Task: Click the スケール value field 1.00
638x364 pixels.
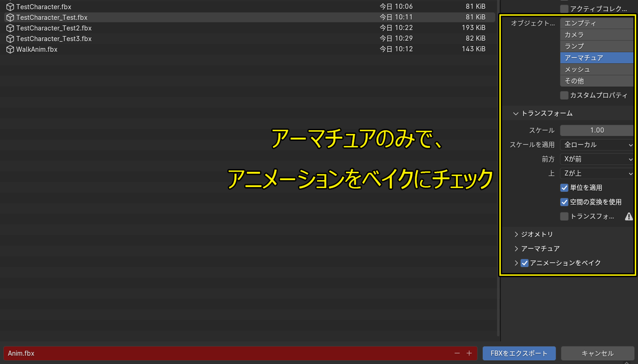Action: [597, 130]
